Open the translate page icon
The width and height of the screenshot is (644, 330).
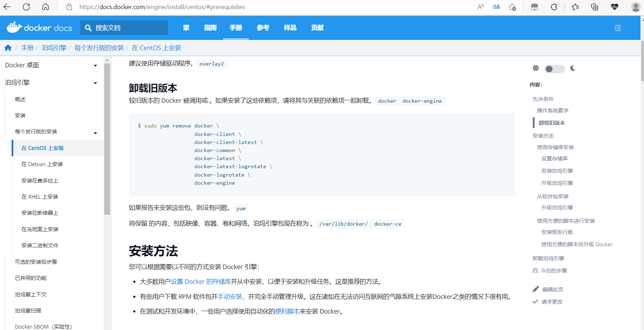[496, 7]
